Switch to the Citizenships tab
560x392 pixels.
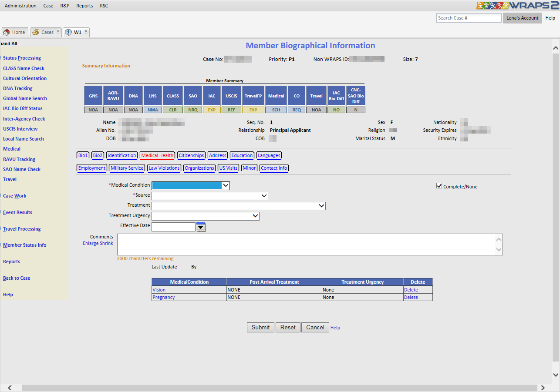191,155
